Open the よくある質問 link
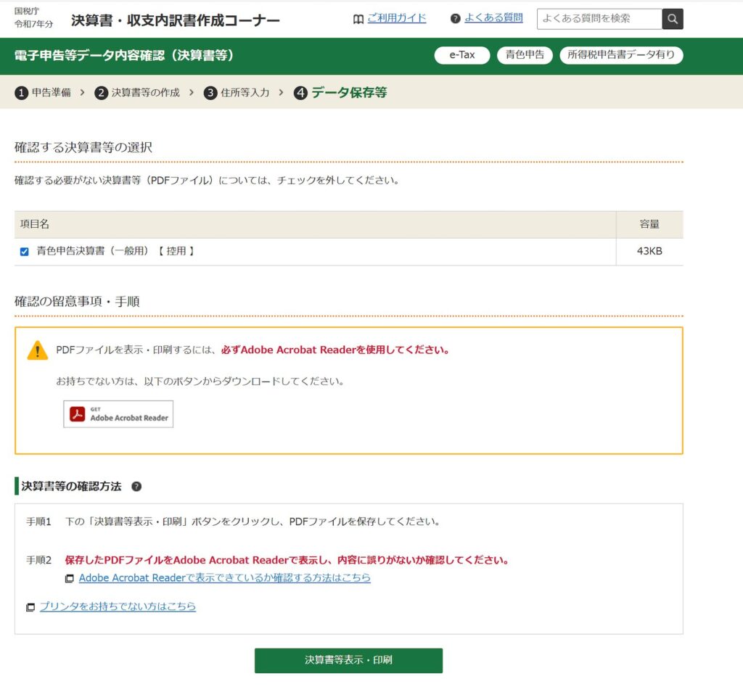 [x=493, y=18]
